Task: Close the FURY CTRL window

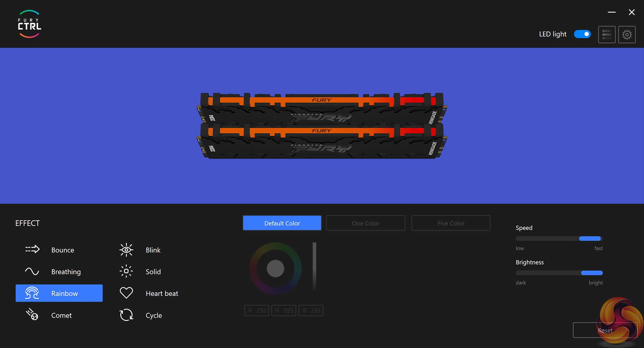Action: [x=632, y=12]
